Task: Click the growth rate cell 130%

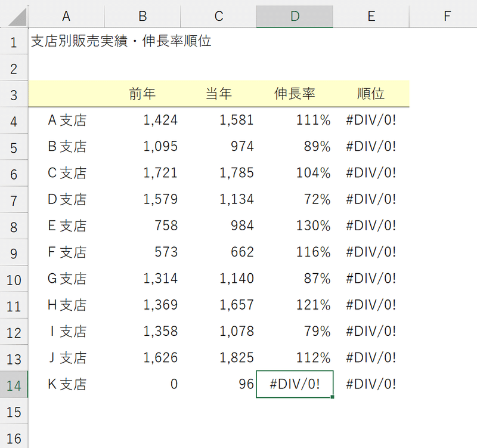Action: (x=295, y=226)
